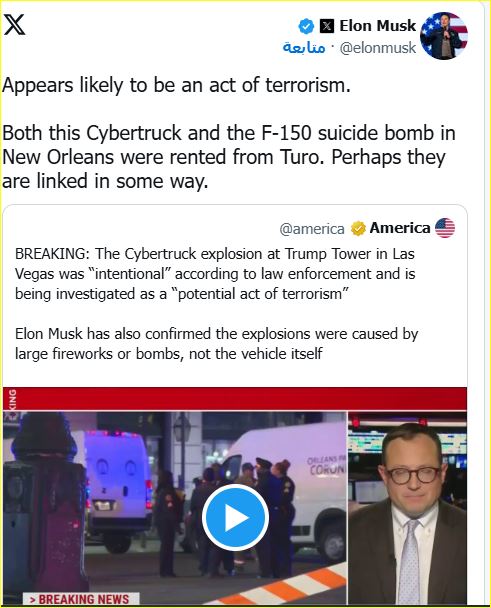Open the @elonmusk handle link
Screen dimensions: 491x608
(378, 48)
